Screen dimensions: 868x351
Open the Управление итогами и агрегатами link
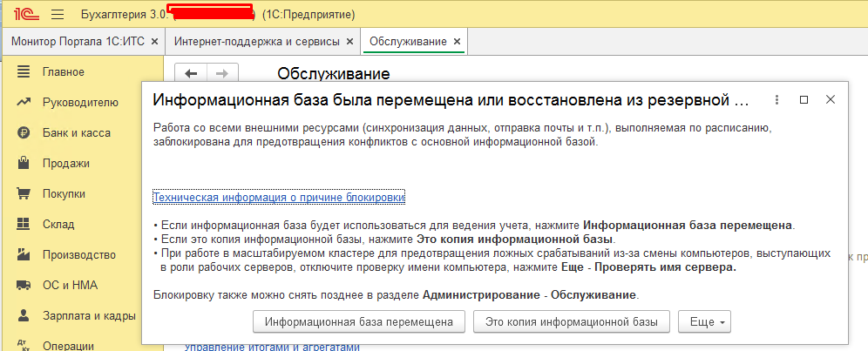272,348
